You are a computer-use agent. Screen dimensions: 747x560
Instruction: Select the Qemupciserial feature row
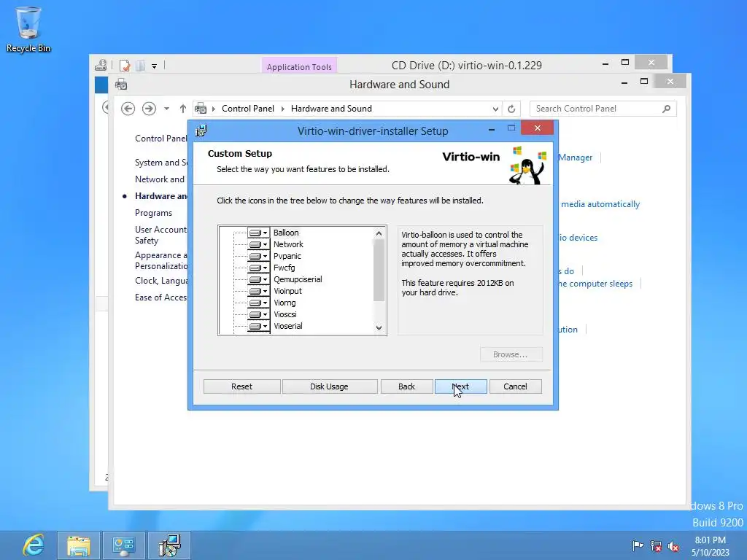point(298,279)
